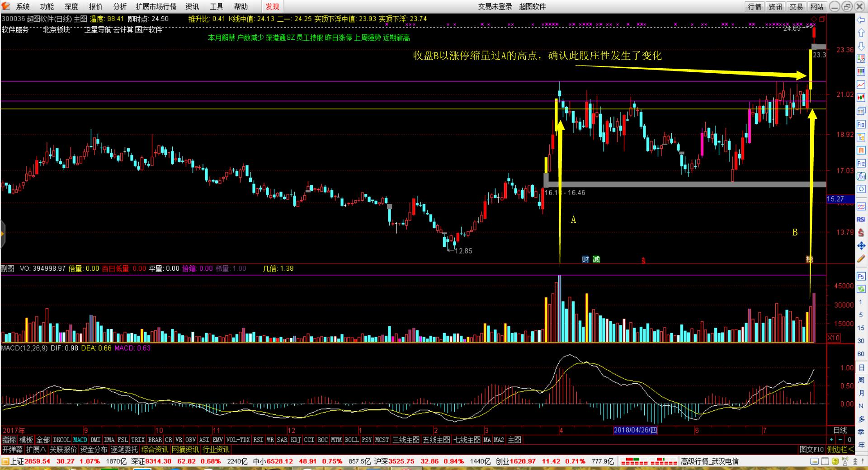
Task: Select the daily 日 period
Action: [861, 367]
